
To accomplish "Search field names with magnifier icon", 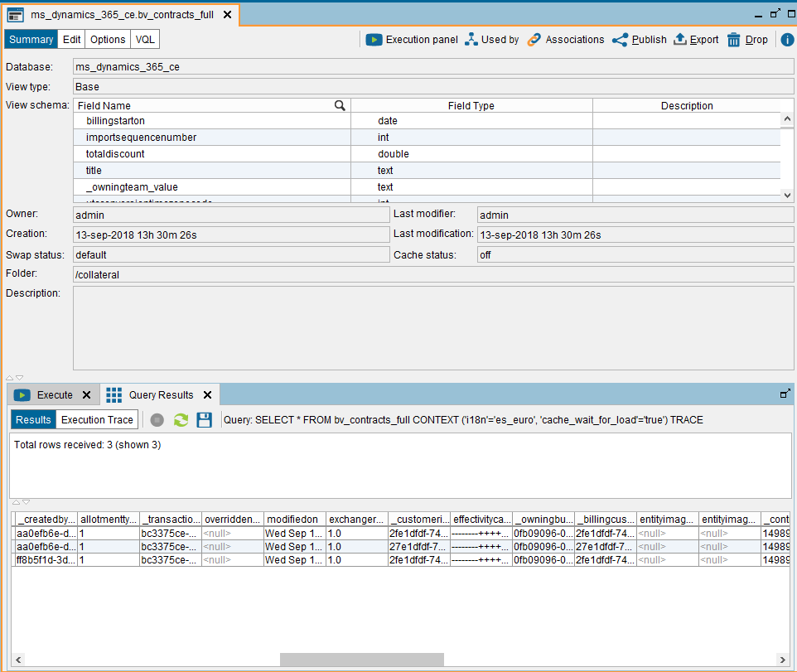I will click(x=340, y=105).
